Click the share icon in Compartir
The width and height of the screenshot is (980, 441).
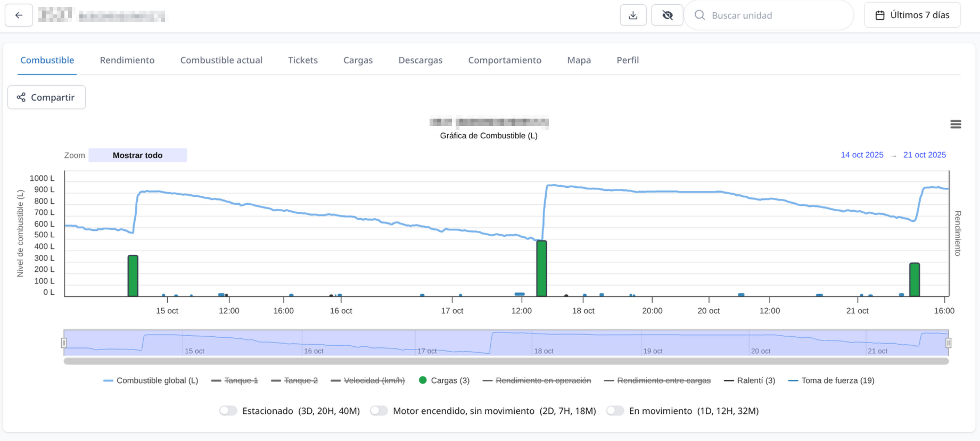click(21, 97)
